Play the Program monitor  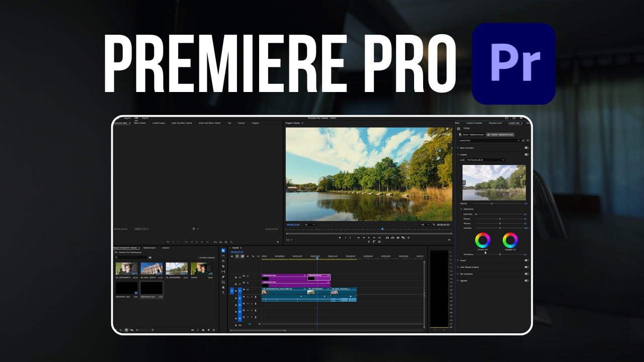pos(369,237)
